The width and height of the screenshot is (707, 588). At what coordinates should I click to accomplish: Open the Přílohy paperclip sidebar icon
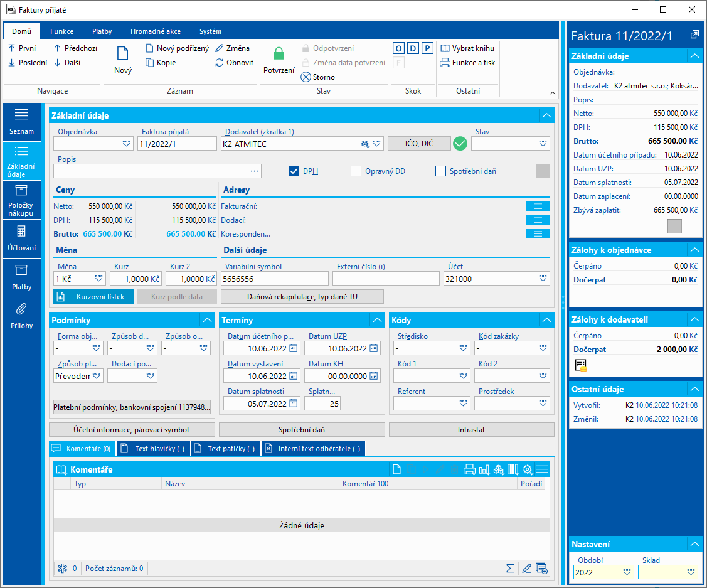(21, 309)
